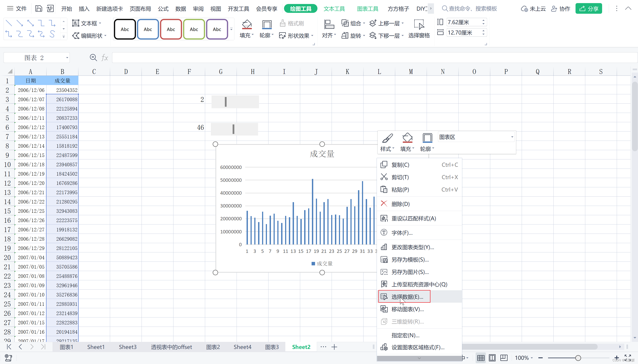Switch to the Text Tools ribbon tab
Screen dimensions: 638x364
[x=334, y=9]
